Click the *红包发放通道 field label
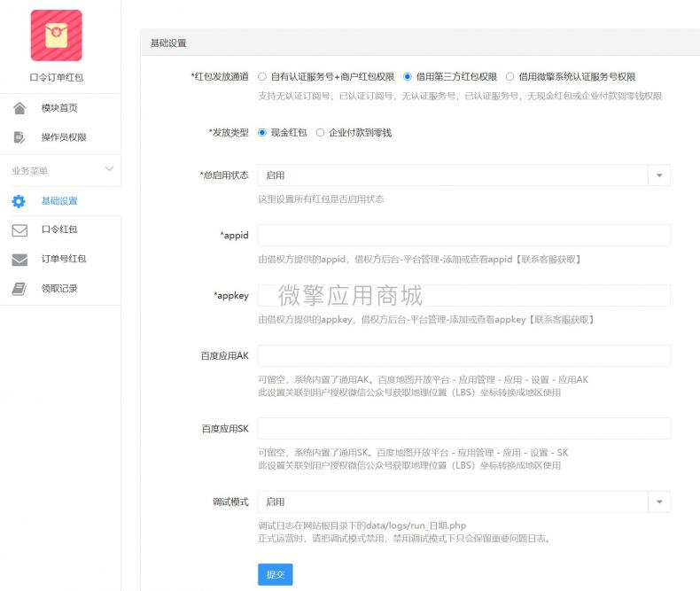 tap(220, 77)
